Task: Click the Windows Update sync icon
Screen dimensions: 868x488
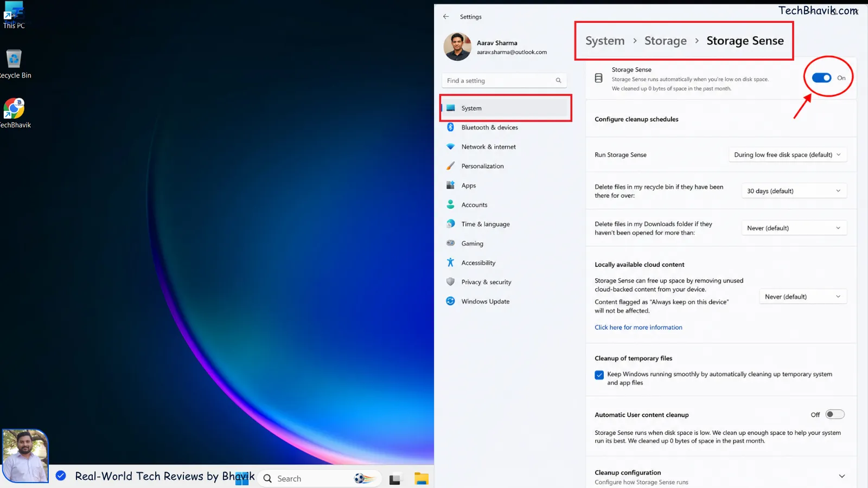Action: pos(450,301)
